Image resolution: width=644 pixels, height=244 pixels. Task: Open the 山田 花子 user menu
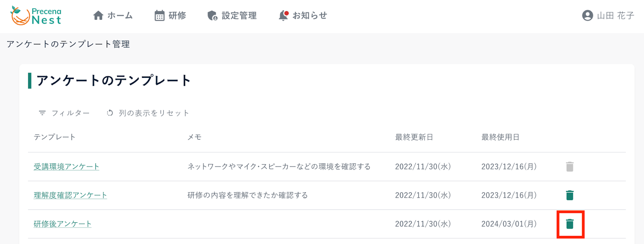(615, 16)
